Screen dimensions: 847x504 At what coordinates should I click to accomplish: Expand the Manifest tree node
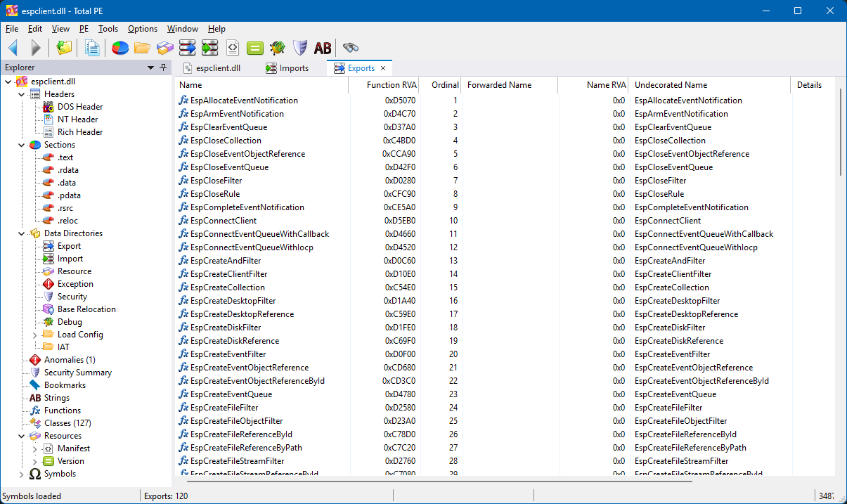[35, 448]
